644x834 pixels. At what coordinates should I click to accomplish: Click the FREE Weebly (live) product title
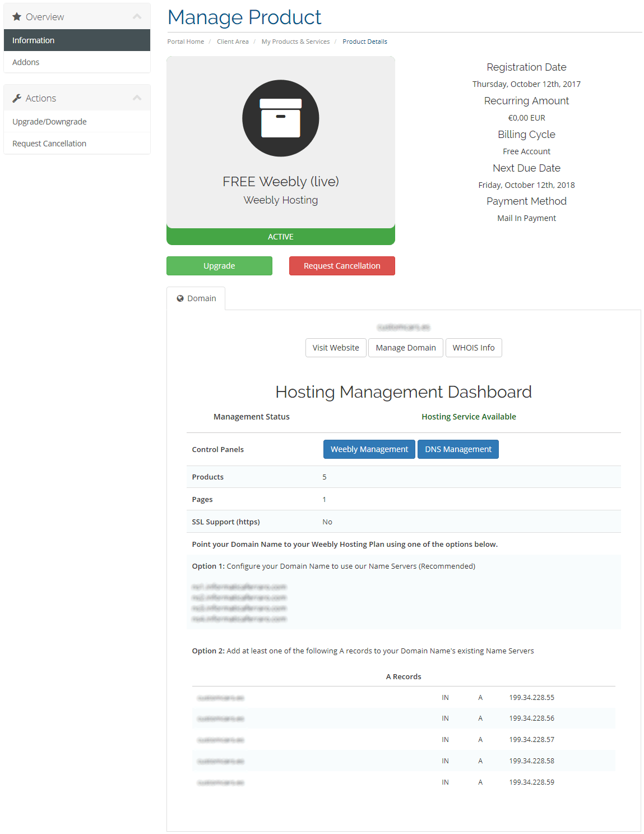(x=281, y=182)
